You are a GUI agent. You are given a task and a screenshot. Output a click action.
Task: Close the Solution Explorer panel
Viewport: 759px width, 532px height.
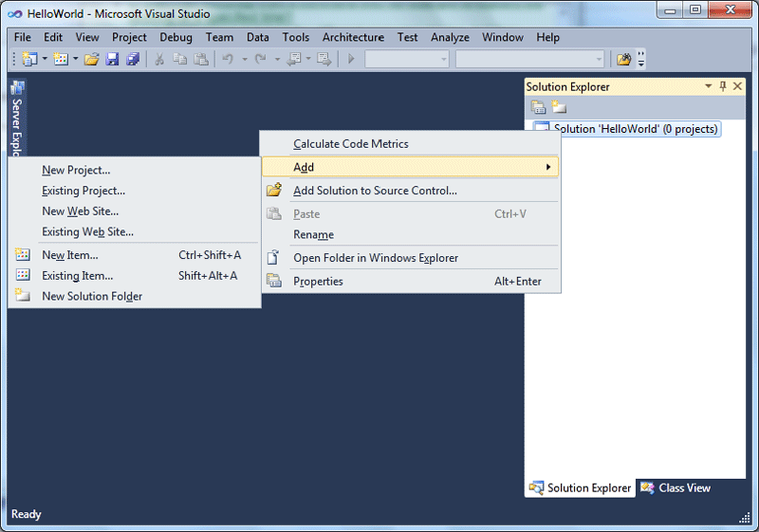pyautogui.click(x=738, y=86)
